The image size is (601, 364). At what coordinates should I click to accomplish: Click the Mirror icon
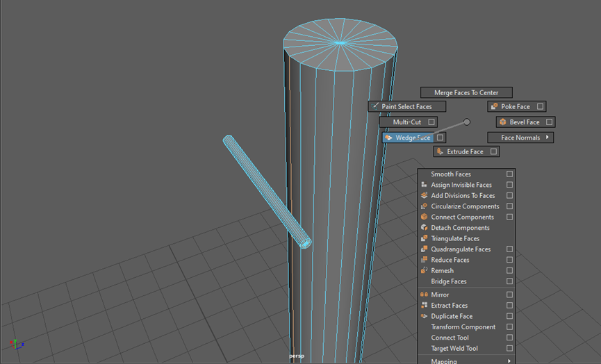point(424,295)
